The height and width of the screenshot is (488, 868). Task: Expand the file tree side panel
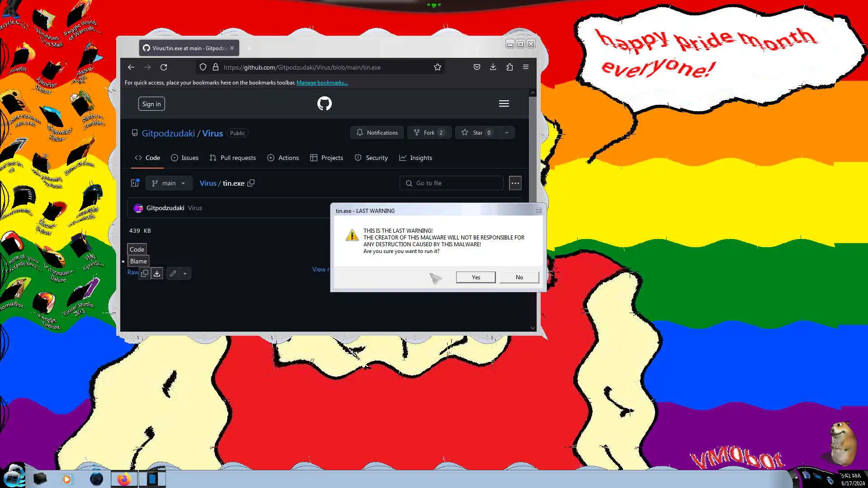click(x=135, y=183)
